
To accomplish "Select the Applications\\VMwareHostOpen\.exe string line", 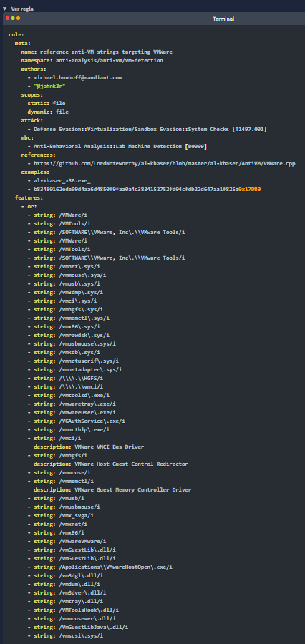I will 100,567.
